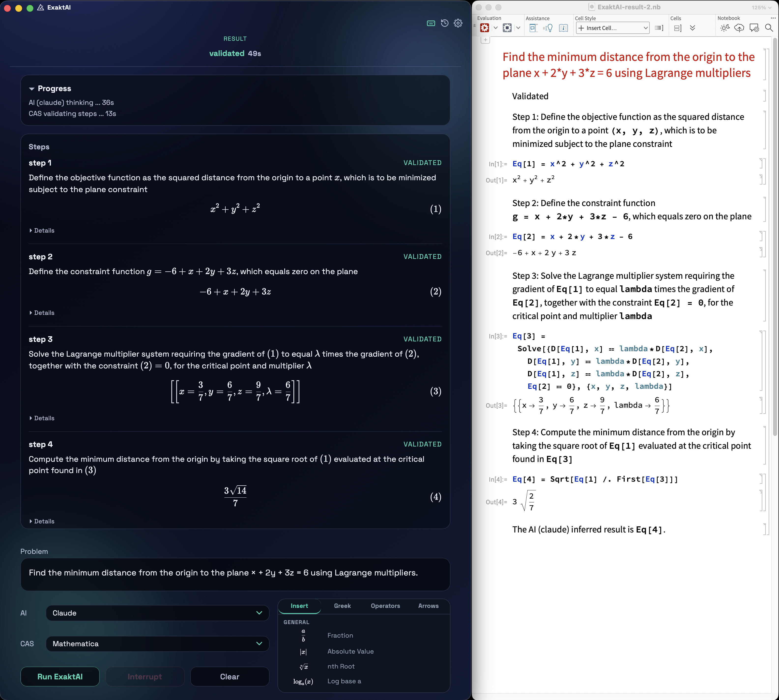Toggle the light/dark mode sun-moon icon
This screenshot has height=700, width=779.
tap(725, 28)
